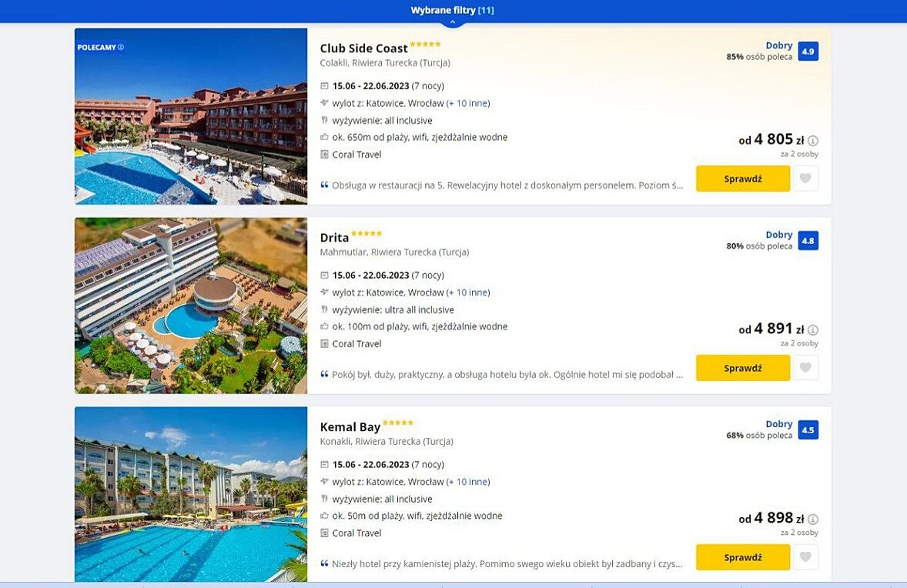Click the POLECAMY info icon

pyautogui.click(x=121, y=48)
